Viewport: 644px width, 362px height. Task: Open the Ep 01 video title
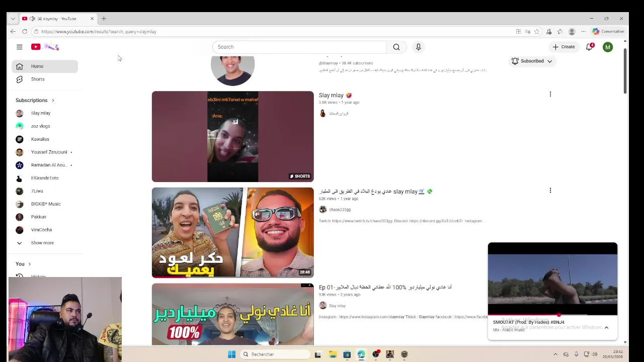(385, 287)
